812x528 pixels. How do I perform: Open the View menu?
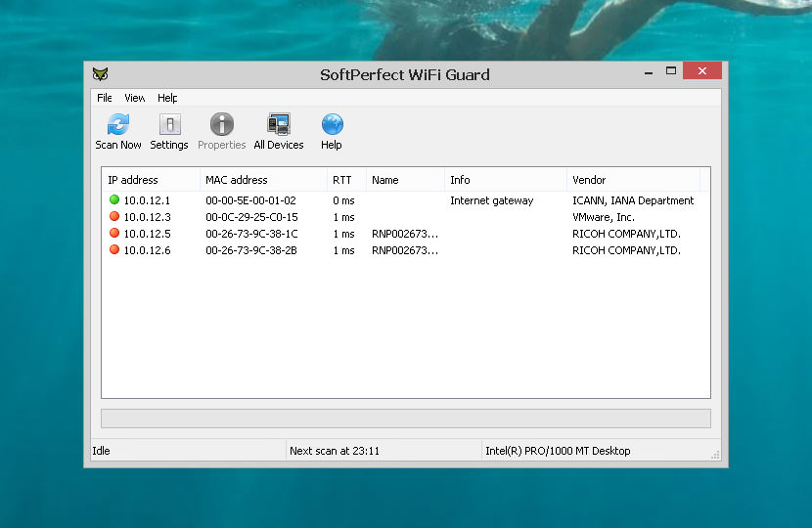(x=135, y=98)
